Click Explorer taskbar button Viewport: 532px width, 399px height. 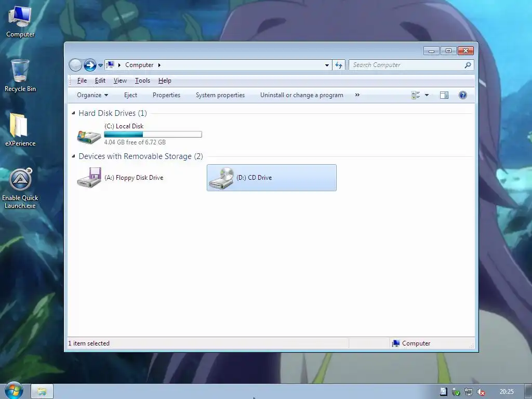pos(42,392)
